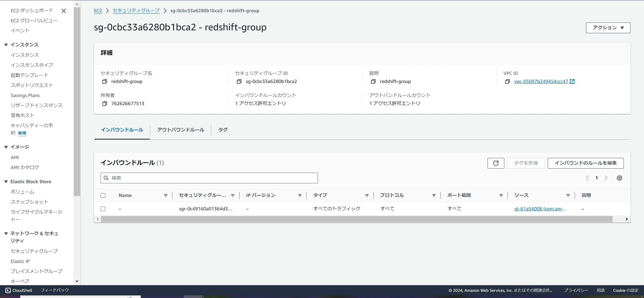Screen dimensions: 644x298
Task: Check the sgr-0c49160a01364d3 rule row
Action: [x=103, y=209]
